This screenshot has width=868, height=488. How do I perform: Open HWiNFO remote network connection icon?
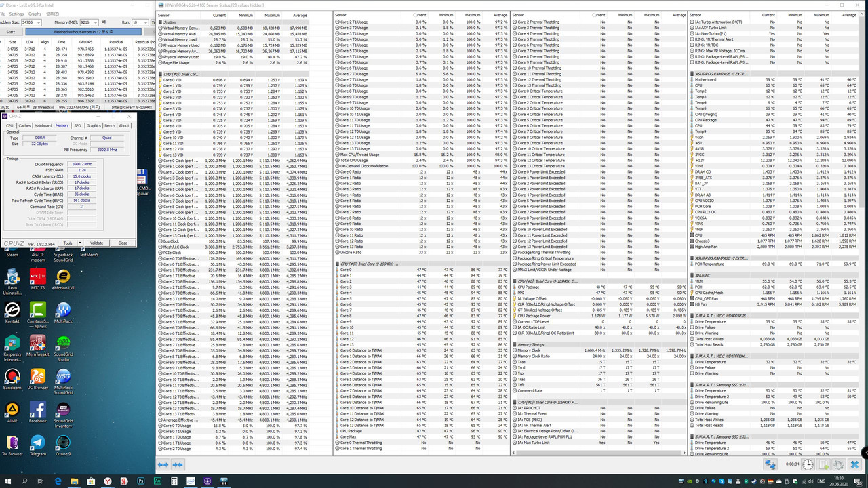(x=770, y=464)
